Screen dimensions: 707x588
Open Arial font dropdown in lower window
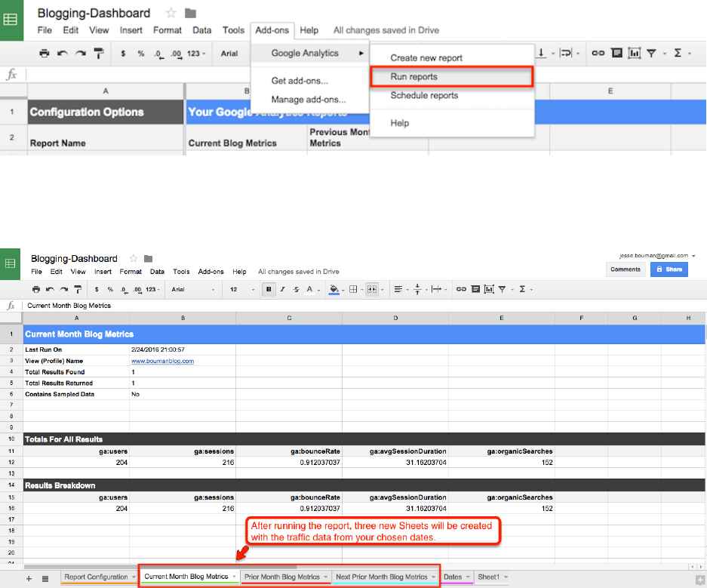(x=193, y=290)
